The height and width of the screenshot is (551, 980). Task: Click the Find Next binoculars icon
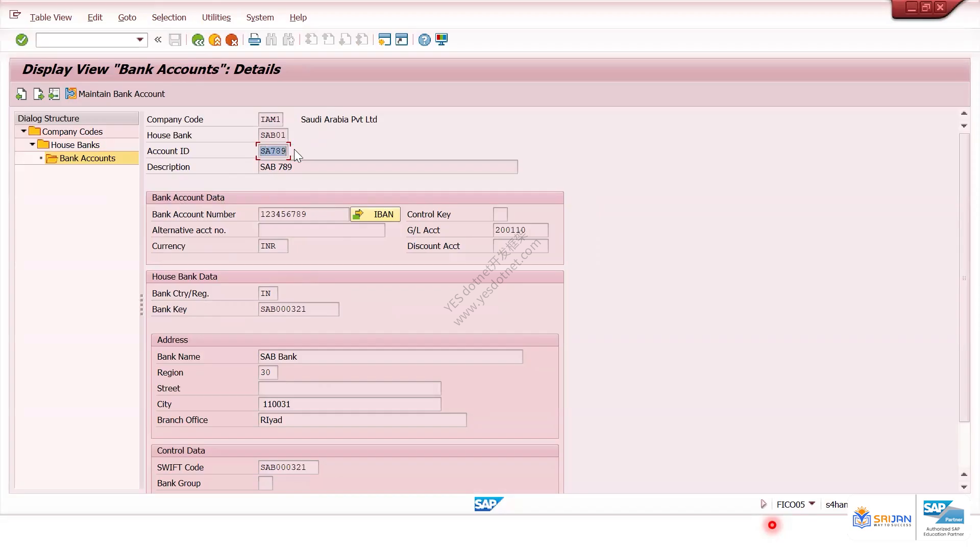click(288, 40)
